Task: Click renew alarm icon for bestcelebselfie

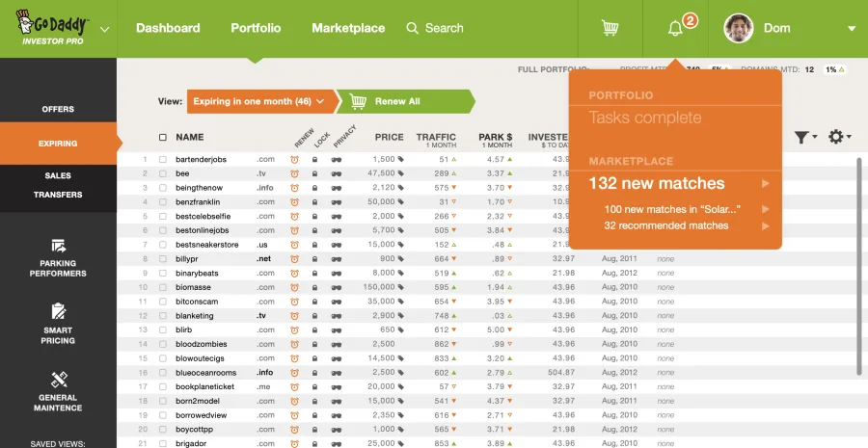Action: coord(294,216)
